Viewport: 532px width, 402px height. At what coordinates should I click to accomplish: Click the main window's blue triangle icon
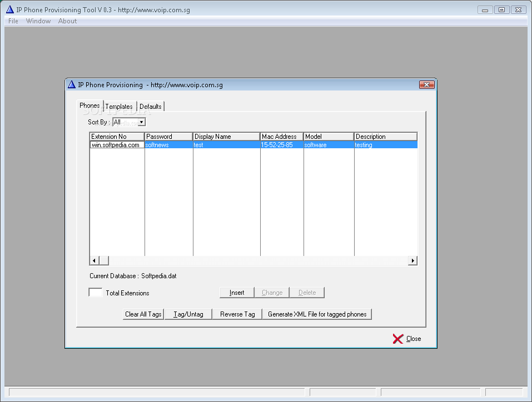(10, 9)
